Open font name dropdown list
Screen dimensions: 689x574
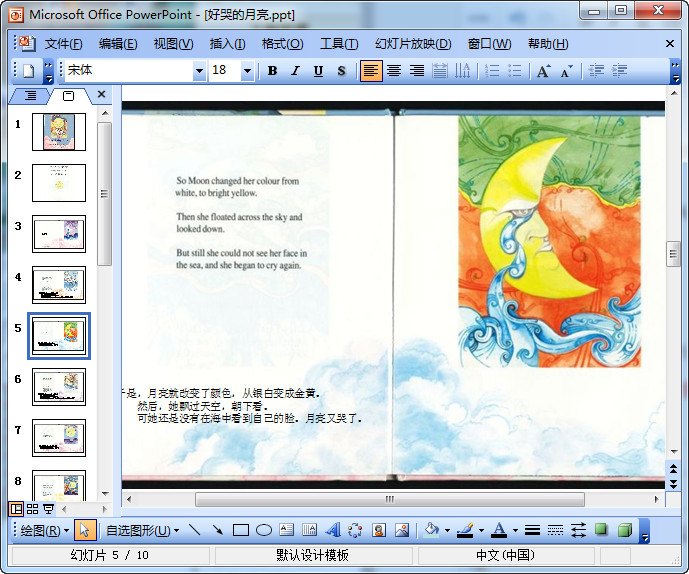coord(199,71)
